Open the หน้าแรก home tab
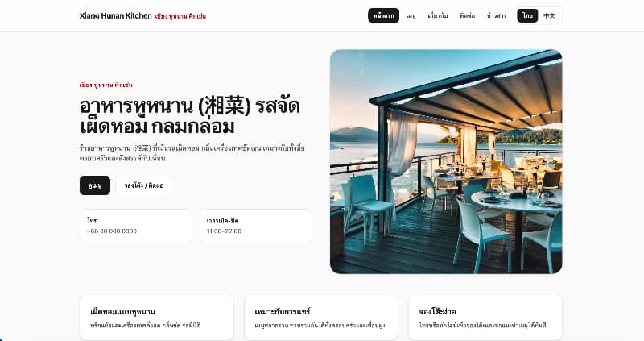The height and width of the screenshot is (341, 644). tap(383, 15)
